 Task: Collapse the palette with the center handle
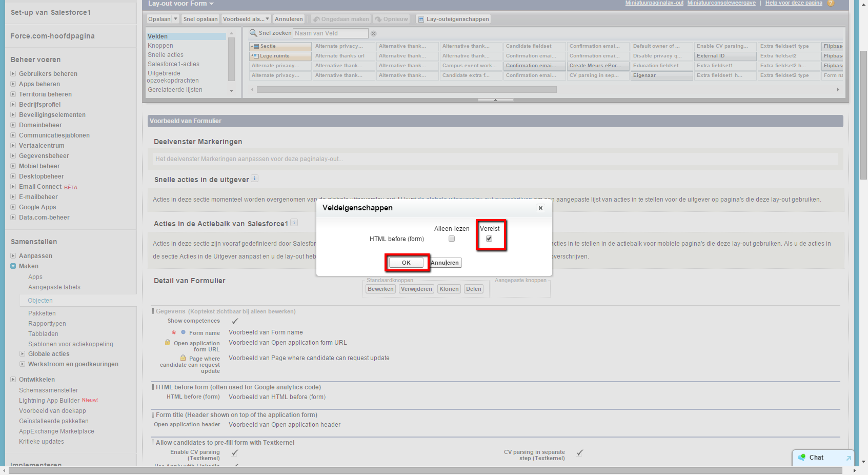(495, 100)
